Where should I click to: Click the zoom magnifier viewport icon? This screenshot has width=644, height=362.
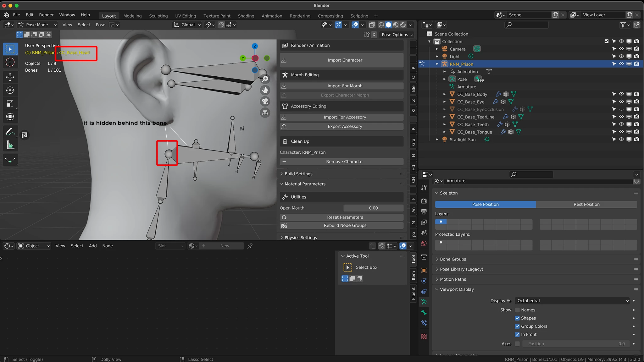tap(265, 79)
